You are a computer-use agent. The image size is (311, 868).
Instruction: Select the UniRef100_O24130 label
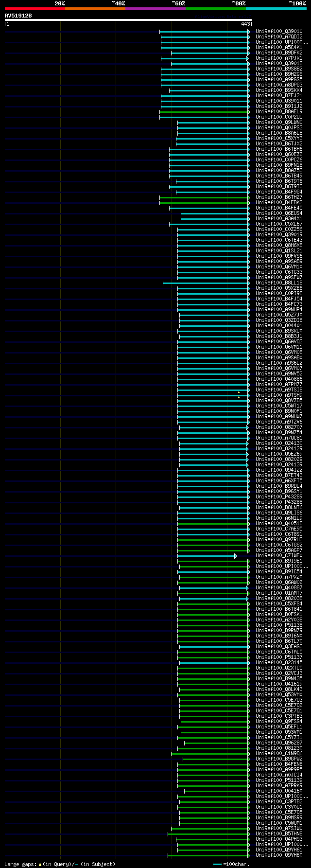279,443
